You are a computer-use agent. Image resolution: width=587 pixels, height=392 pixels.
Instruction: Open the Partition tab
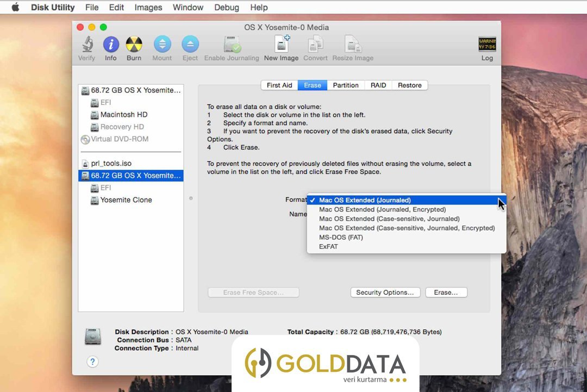(346, 85)
